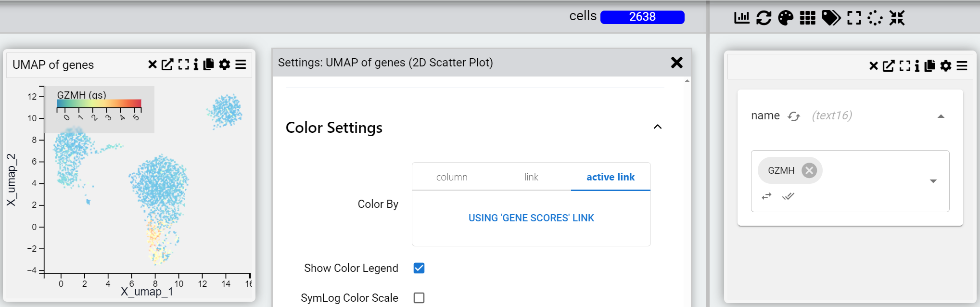This screenshot has width=980, height=307.
Task: Click the palette theme icon in toolbar
Action: tap(786, 18)
